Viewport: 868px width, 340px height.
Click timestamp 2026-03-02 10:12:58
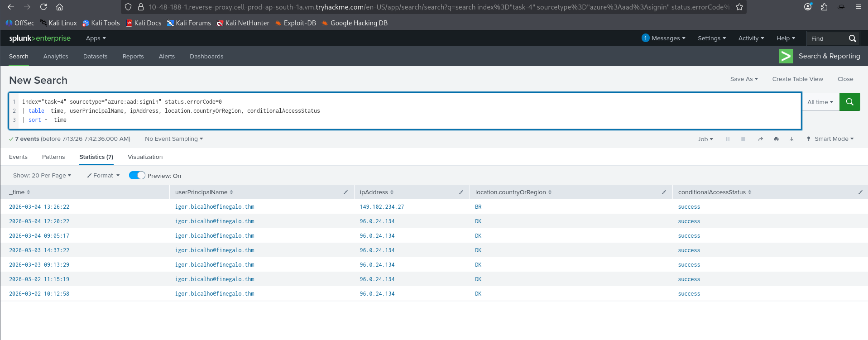tap(39, 294)
